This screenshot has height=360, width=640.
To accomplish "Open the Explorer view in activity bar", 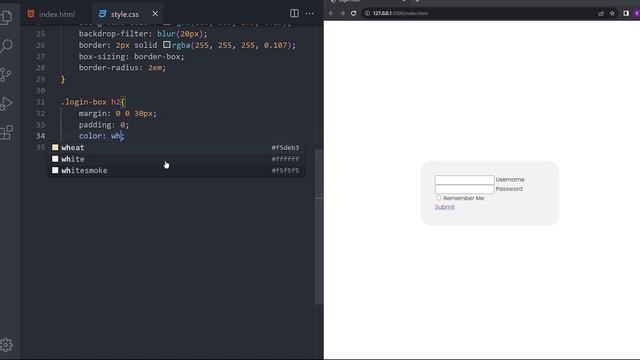I will (x=7, y=17).
